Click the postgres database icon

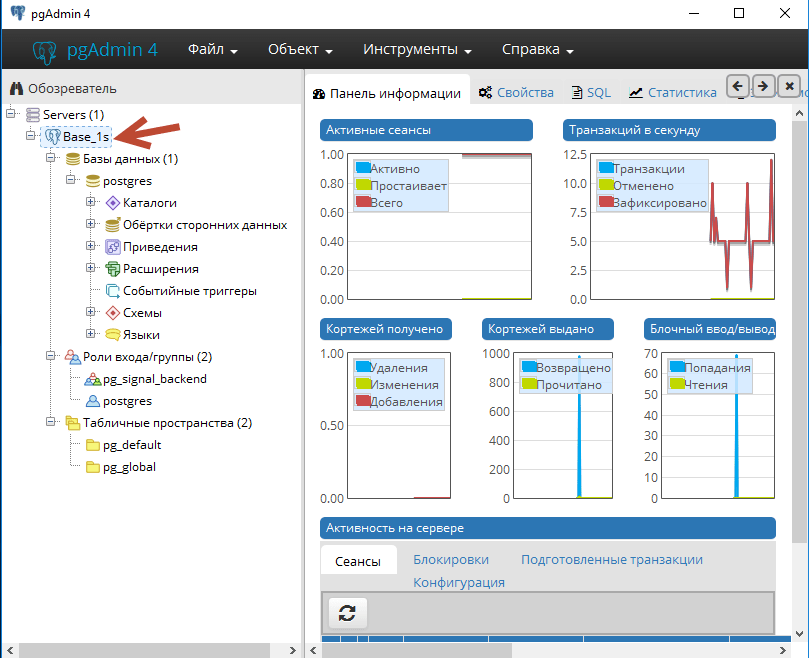(92, 181)
